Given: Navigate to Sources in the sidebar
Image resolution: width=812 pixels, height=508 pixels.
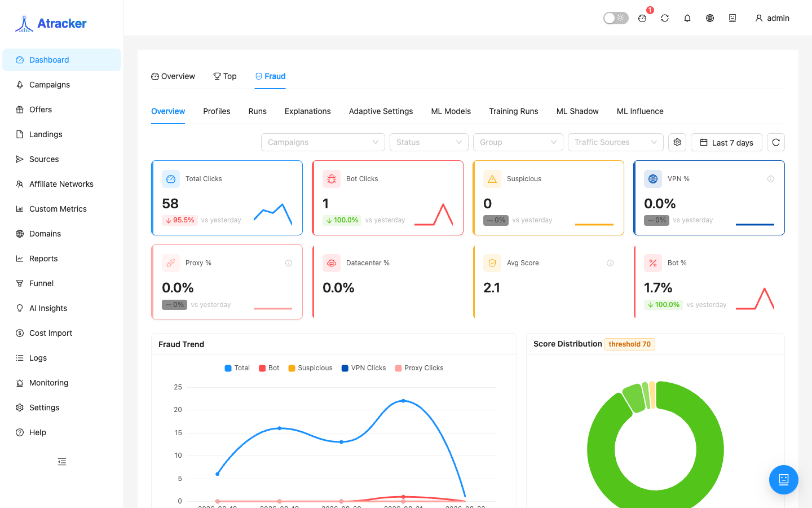Looking at the screenshot, I should [x=61, y=159].
